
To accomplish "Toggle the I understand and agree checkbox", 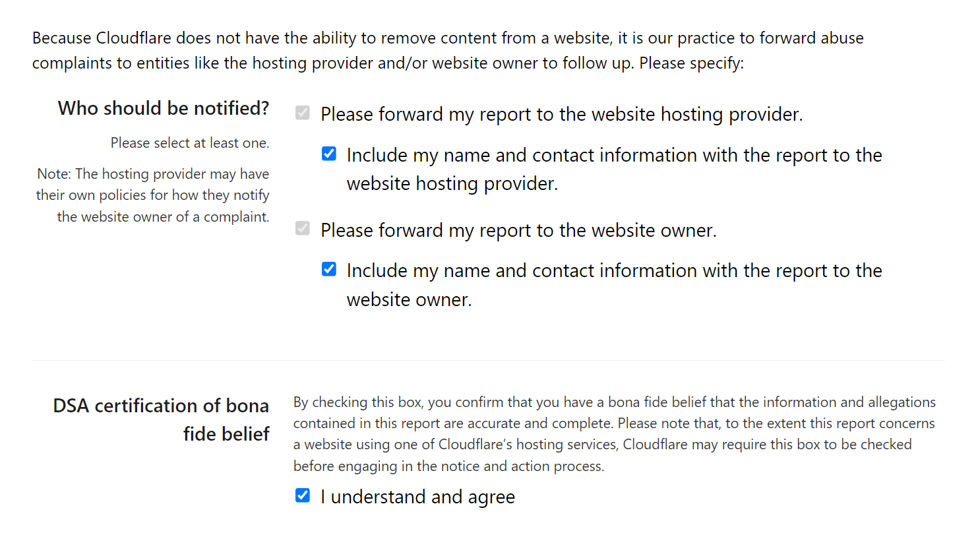I will 302,496.
